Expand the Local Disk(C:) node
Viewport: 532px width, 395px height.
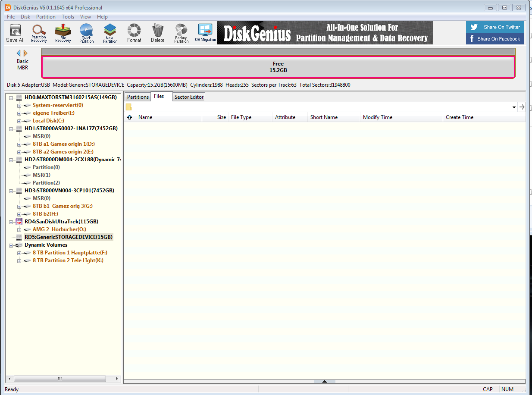(x=19, y=121)
